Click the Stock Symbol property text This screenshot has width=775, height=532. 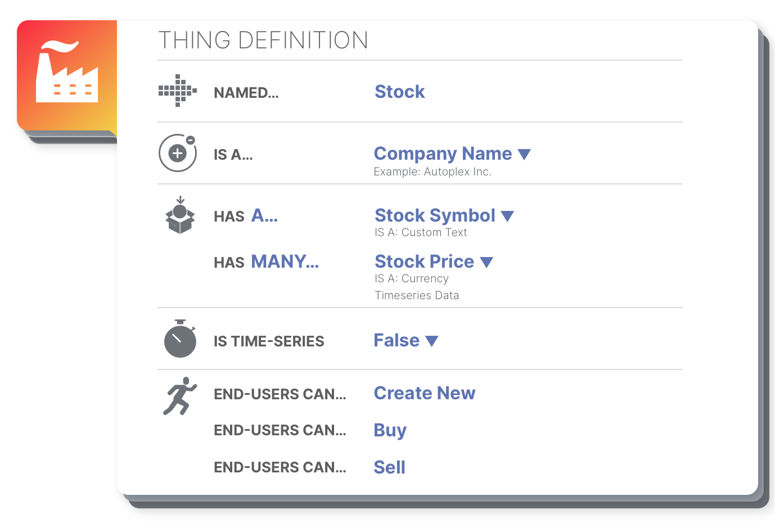435,215
